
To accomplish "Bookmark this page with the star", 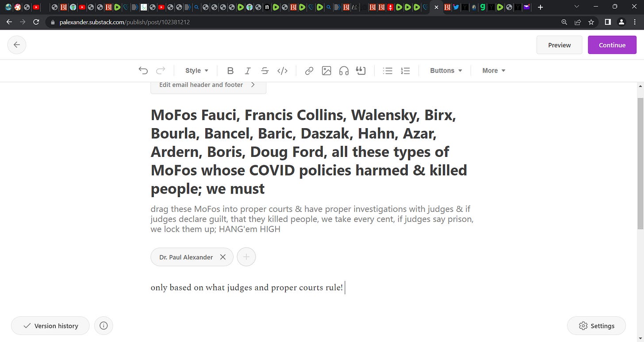I will pyautogui.click(x=591, y=22).
